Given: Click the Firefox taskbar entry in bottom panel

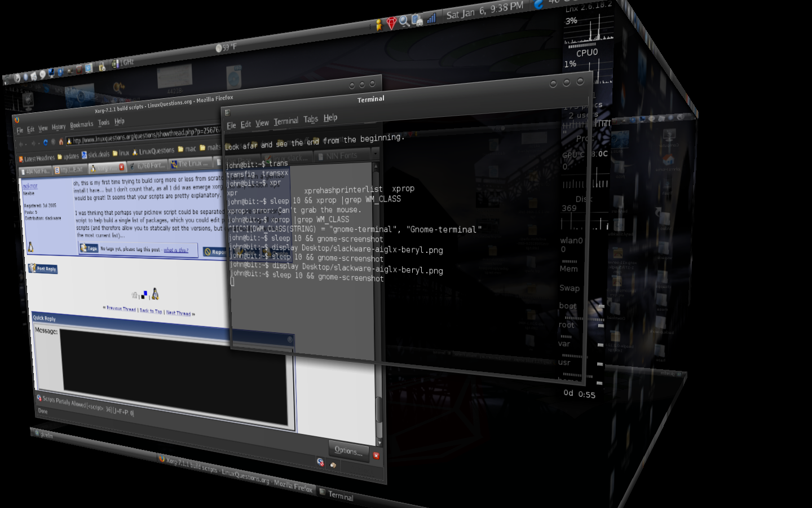Looking at the screenshot, I should (236, 473).
